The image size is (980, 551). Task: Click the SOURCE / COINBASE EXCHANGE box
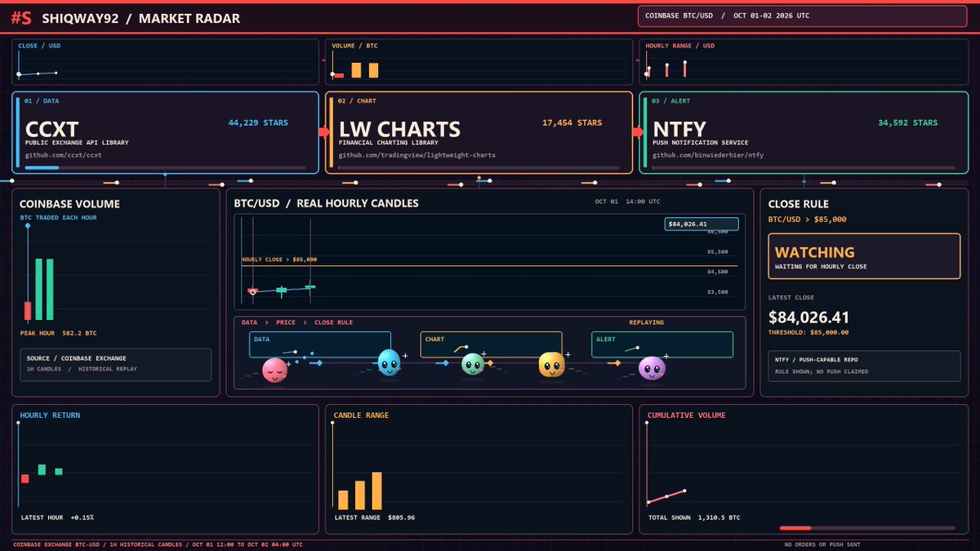tap(116, 365)
